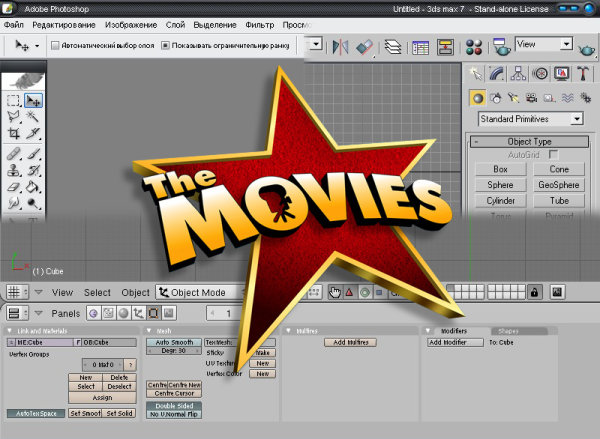Click the Mirror icon in 3ds max toolbar
Image resolution: width=600 pixels, height=439 pixels.
(340, 47)
